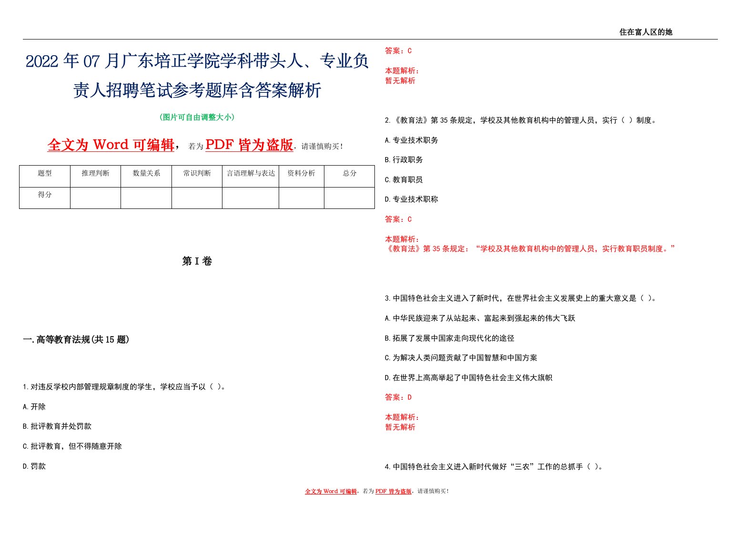Screen dimensions: 756x534
Task: Click the header text '住在富人区的她'
Action: 645,32
